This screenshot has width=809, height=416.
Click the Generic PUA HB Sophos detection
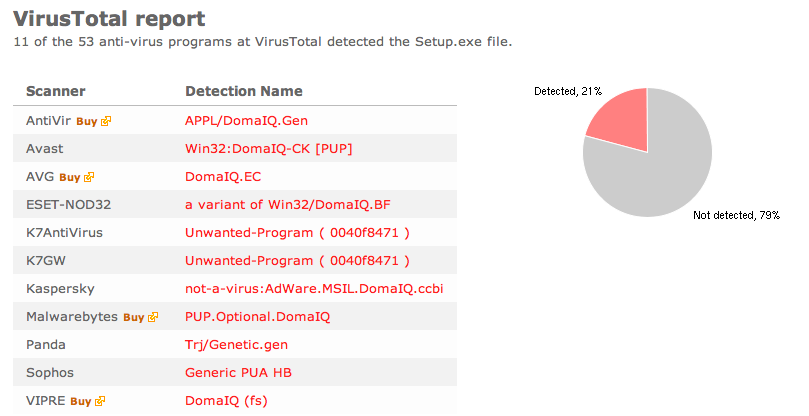click(238, 373)
